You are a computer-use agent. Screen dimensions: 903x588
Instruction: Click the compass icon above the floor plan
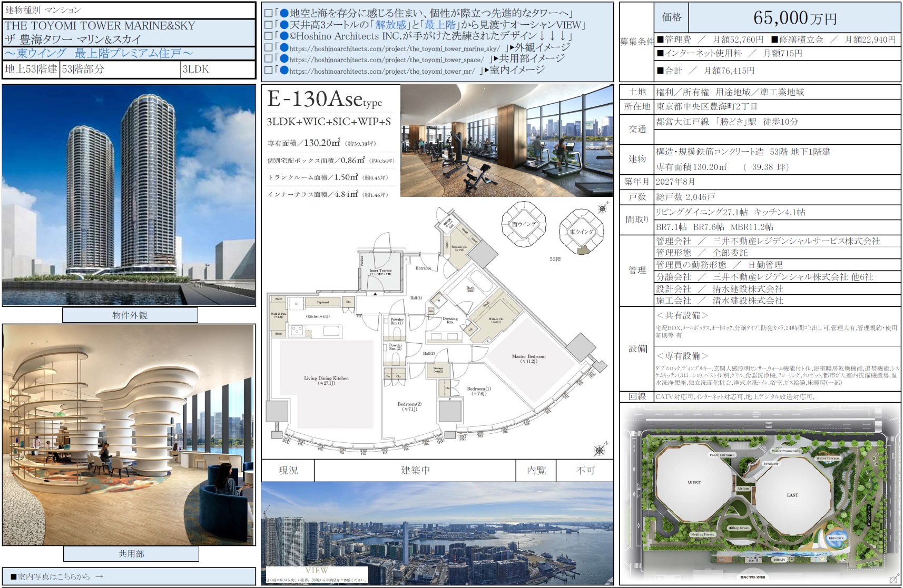(x=602, y=208)
